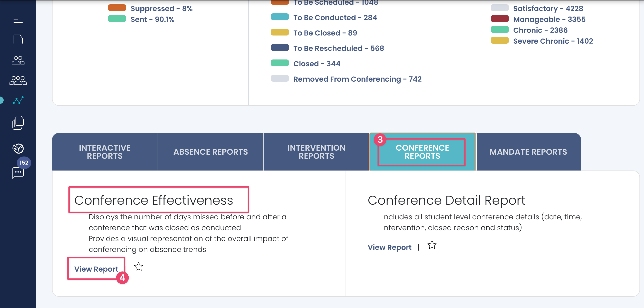Click 'Removed From Conferencing - 742' label
The height and width of the screenshot is (308, 644).
[357, 79]
